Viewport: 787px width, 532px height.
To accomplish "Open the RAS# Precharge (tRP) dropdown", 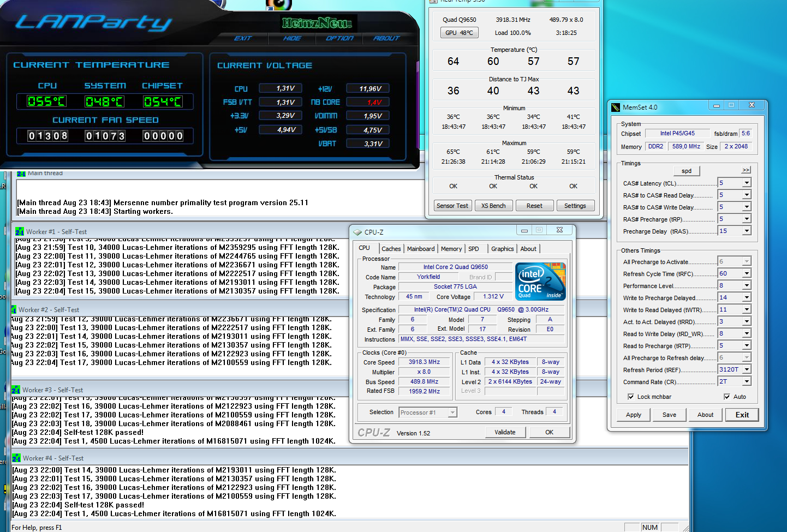I will 747,219.
